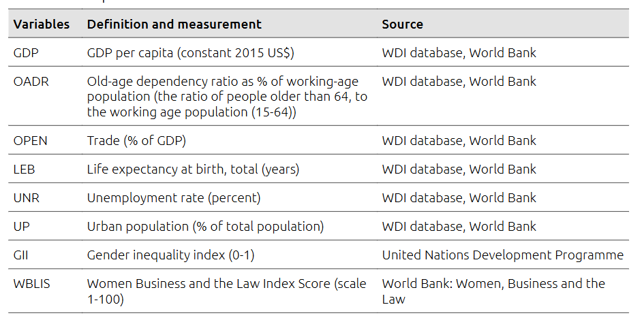Select the OPEN variable cell

[x=31, y=141]
